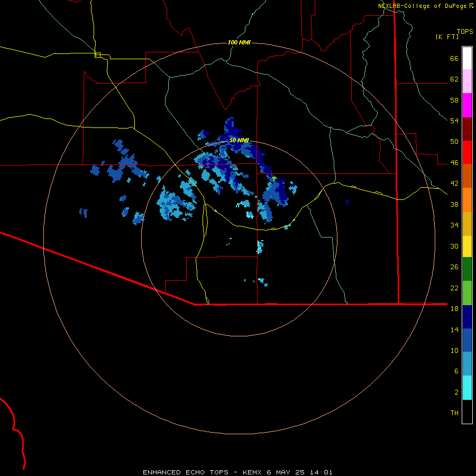Screen dimensions: 476x476
Task: Click legend value 30
Action: pos(454,246)
